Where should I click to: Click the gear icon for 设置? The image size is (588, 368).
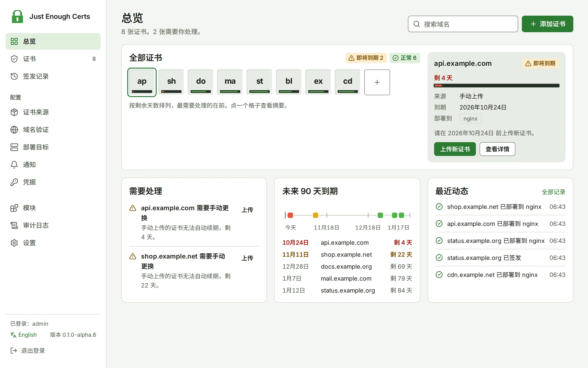(x=14, y=243)
